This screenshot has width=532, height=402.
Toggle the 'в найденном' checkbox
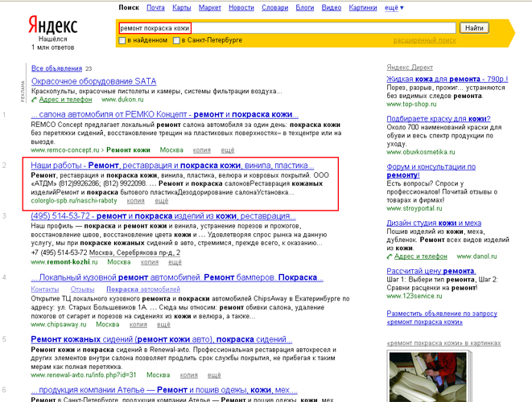[122, 40]
